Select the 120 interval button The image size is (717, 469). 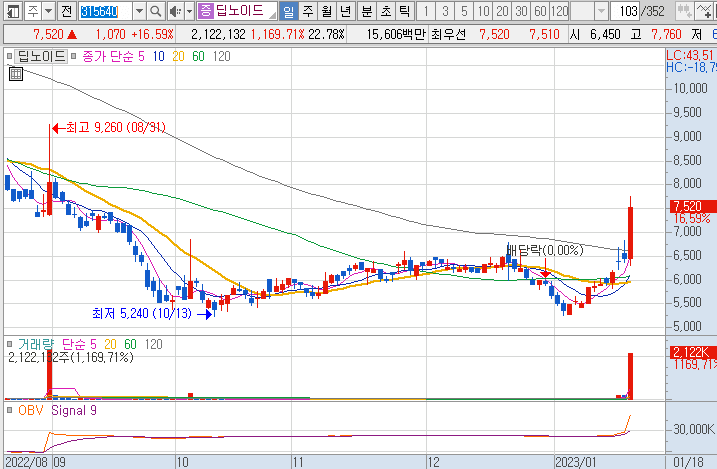560,11
